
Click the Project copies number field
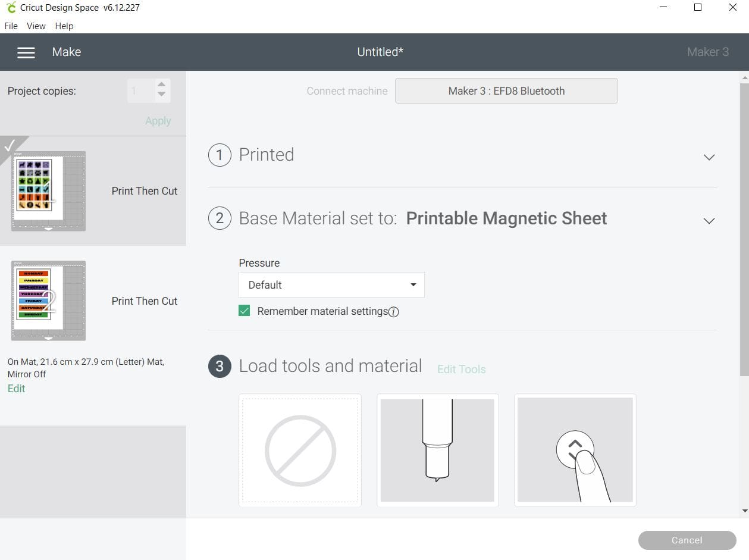pyautogui.click(x=141, y=91)
